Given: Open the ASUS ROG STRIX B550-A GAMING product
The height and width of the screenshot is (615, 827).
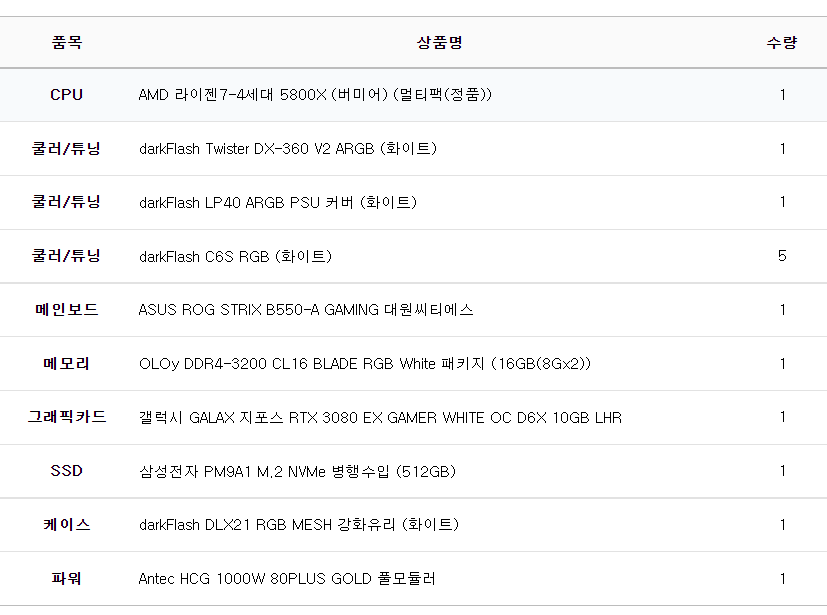Looking at the screenshot, I should coord(306,310).
